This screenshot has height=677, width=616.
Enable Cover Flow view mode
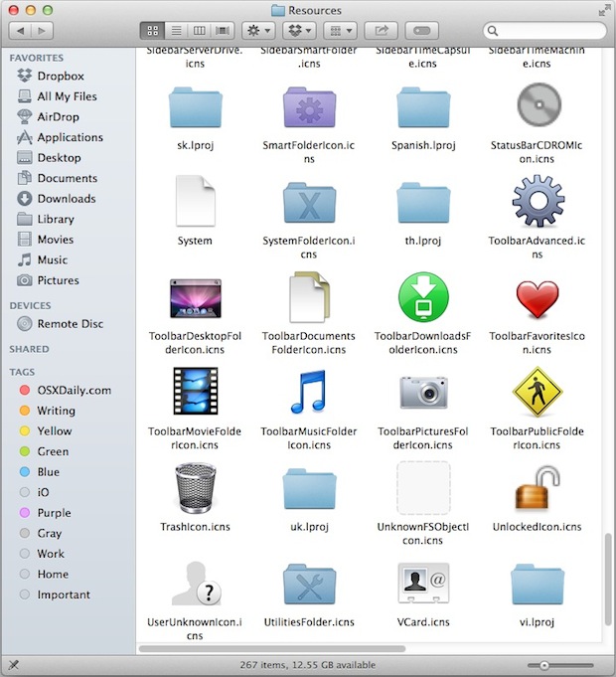tap(223, 32)
